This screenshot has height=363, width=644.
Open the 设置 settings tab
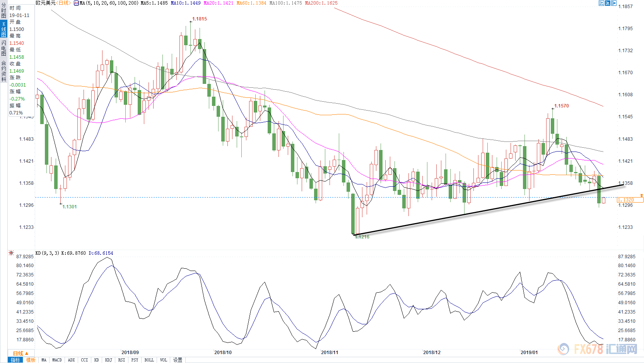[178, 360]
